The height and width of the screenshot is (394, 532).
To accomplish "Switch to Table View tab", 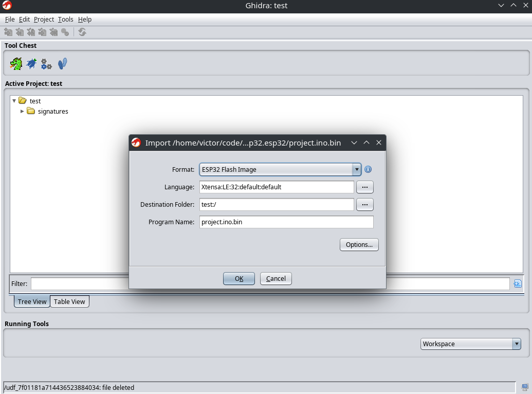I will (69, 302).
